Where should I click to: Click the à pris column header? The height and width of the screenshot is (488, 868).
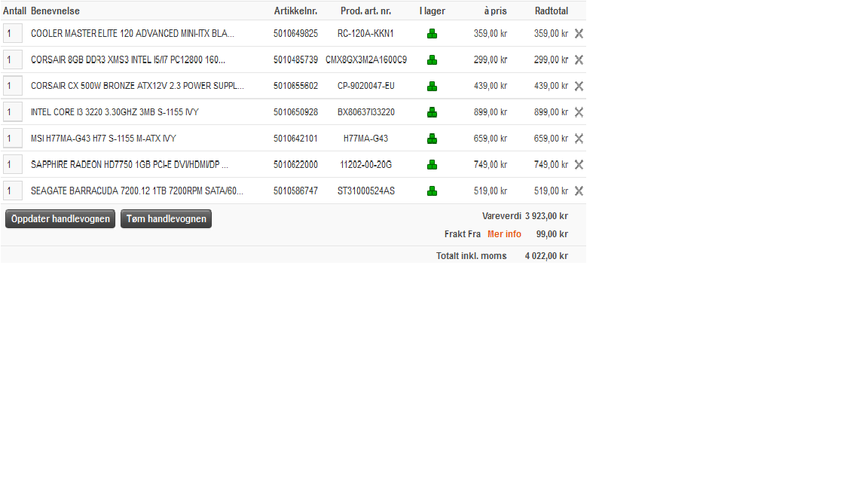pos(496,11)
